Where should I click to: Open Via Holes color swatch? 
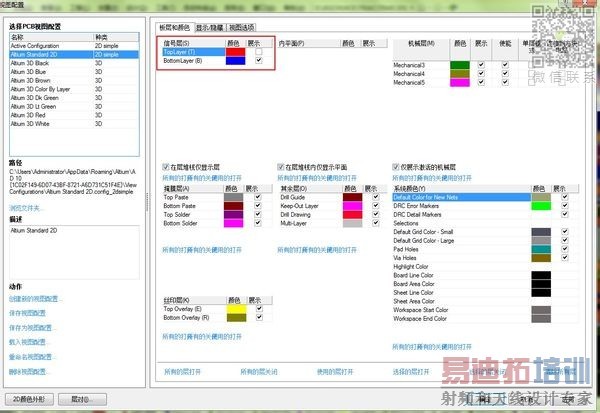[x=541, y=258]
